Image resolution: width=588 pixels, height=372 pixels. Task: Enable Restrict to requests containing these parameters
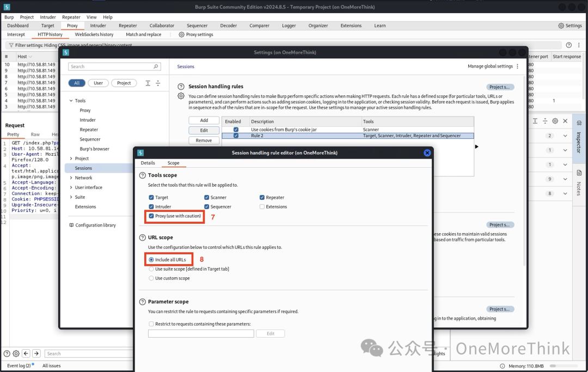coord(151,324)
